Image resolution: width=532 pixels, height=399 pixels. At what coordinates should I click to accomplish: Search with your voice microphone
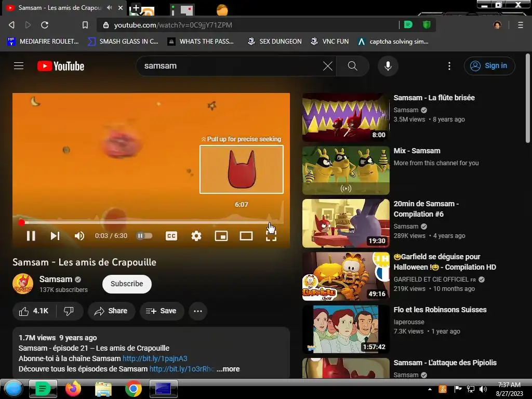click(388, 66)
